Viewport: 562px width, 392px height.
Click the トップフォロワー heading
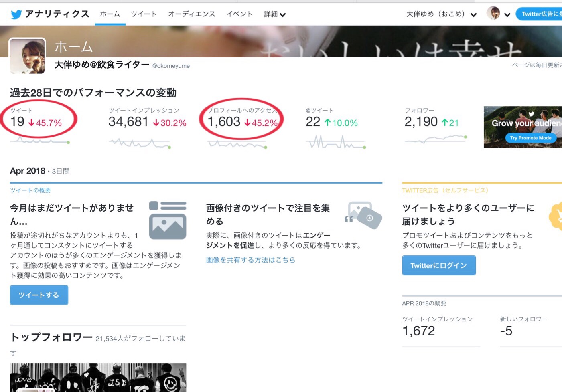[51, 337]
